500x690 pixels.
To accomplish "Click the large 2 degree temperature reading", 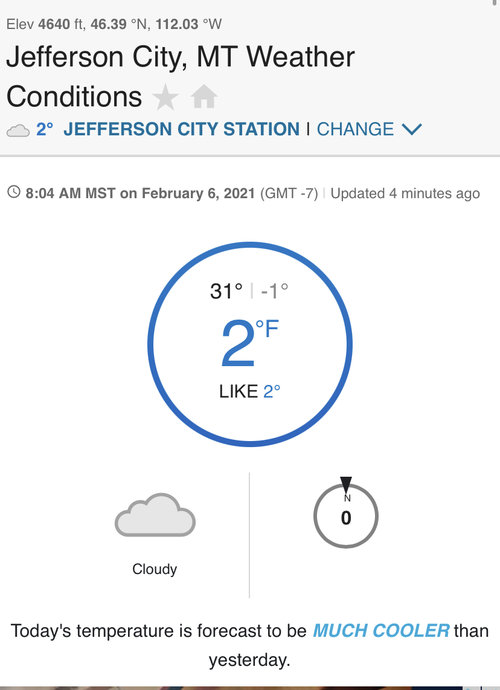I will point(238,343).
